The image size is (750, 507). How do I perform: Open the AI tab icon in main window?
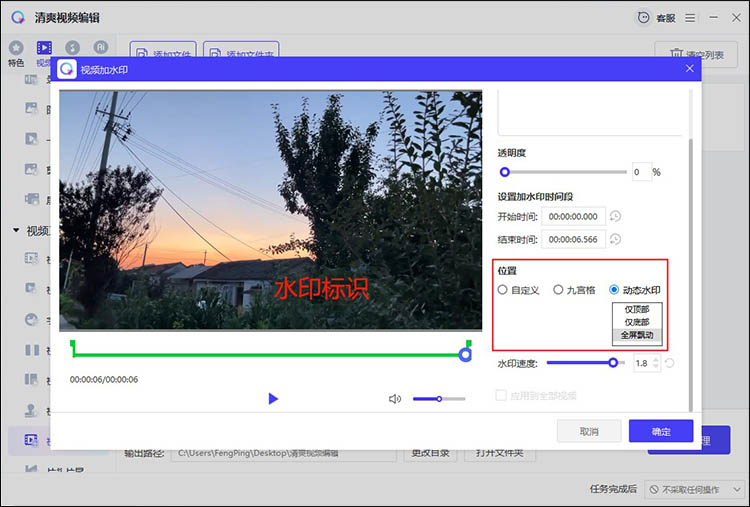pos(100,47)
